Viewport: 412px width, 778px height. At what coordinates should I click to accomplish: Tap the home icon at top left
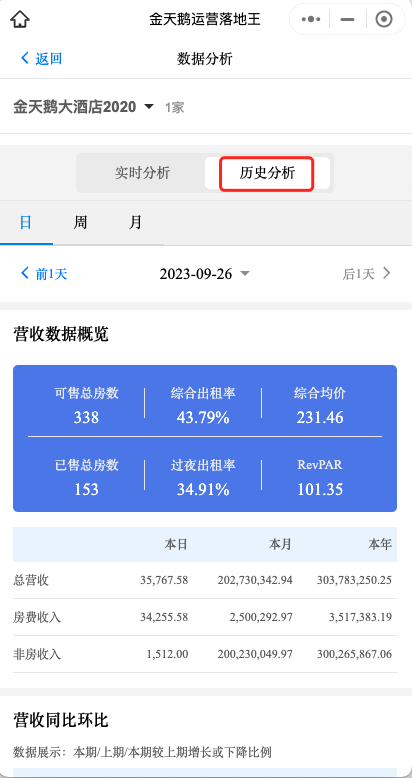tap(20, 20)
